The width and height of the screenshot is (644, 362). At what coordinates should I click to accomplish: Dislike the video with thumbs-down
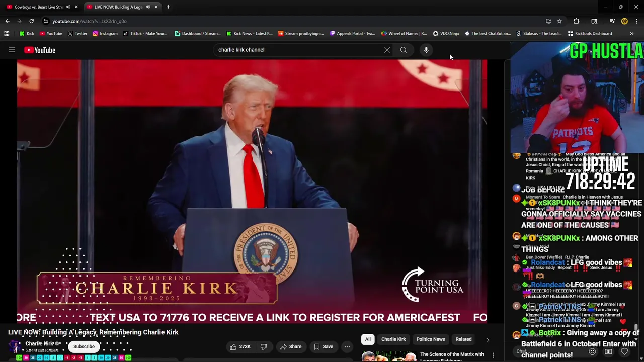coord(264,346)
